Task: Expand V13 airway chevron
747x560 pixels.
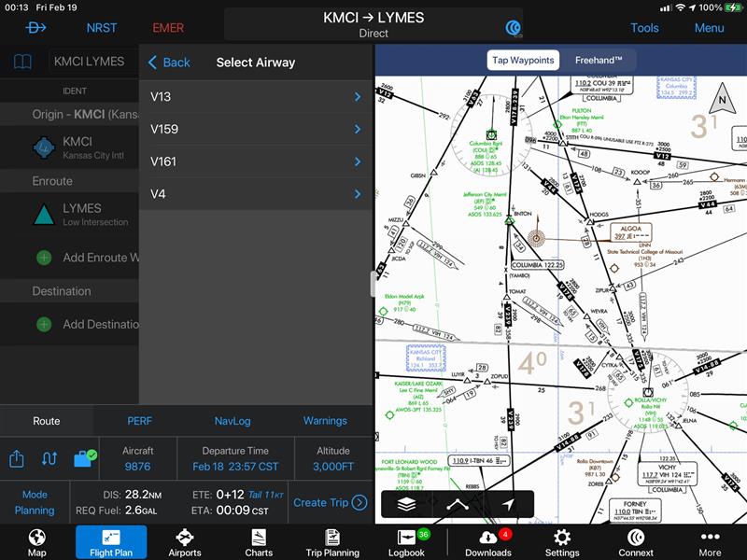Action: point(358,97)
